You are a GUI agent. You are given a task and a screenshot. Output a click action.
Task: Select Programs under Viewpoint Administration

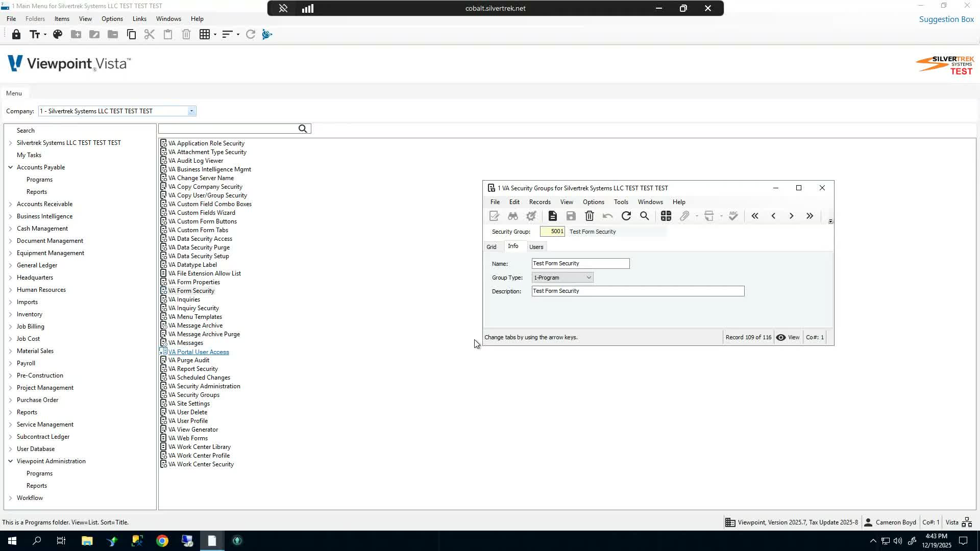coord(39,473)
